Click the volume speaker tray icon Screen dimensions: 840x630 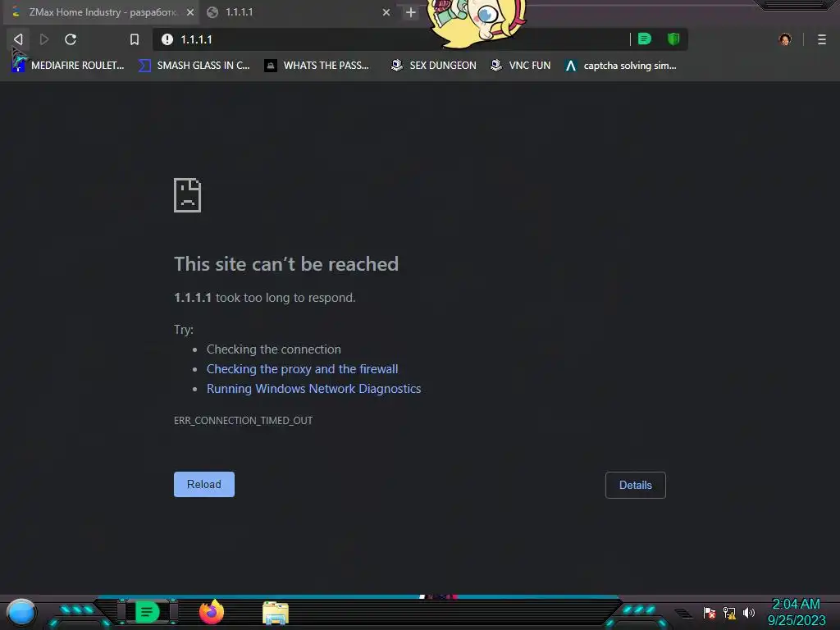(749, 612)
